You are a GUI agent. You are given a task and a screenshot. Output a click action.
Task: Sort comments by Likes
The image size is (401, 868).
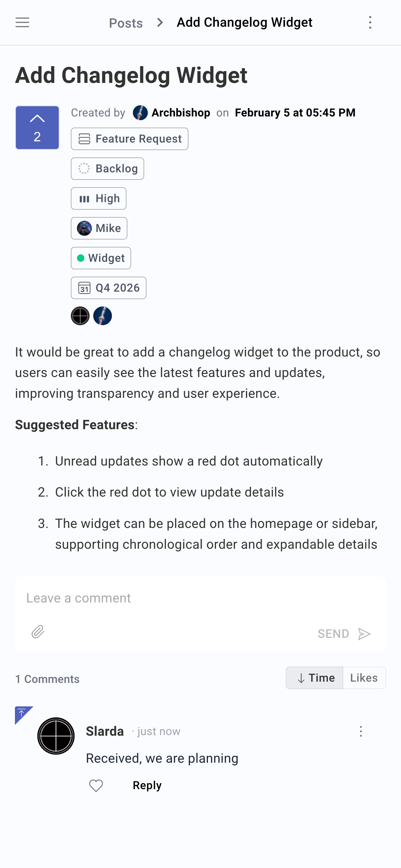pos(364,678)
